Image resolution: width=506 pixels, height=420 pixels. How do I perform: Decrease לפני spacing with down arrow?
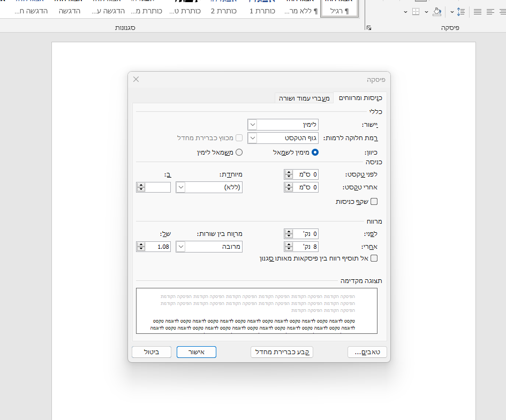click(x=289, y=236)
